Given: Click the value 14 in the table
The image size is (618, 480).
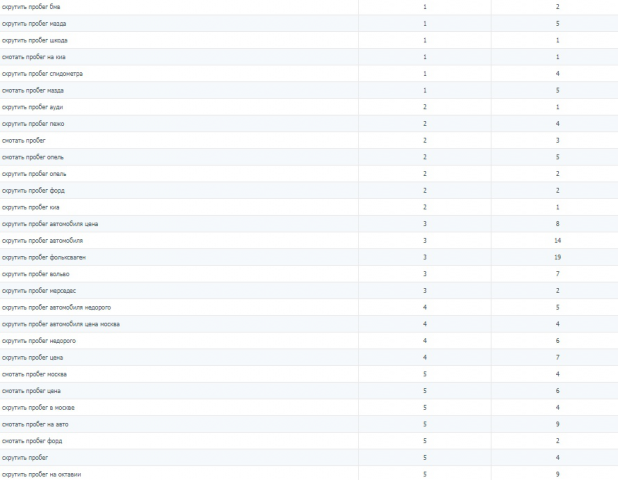Looking at the screenshot, I should click(557, 240).
